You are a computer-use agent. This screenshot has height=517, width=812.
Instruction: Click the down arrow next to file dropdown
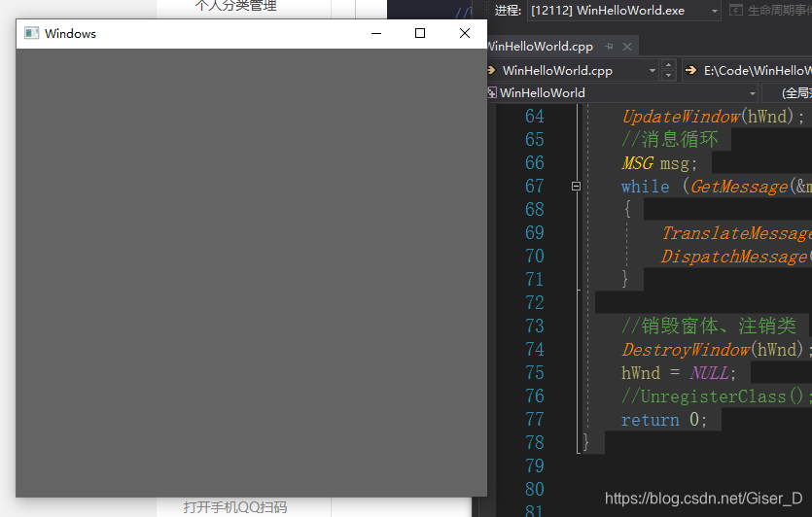coord(668,76)
